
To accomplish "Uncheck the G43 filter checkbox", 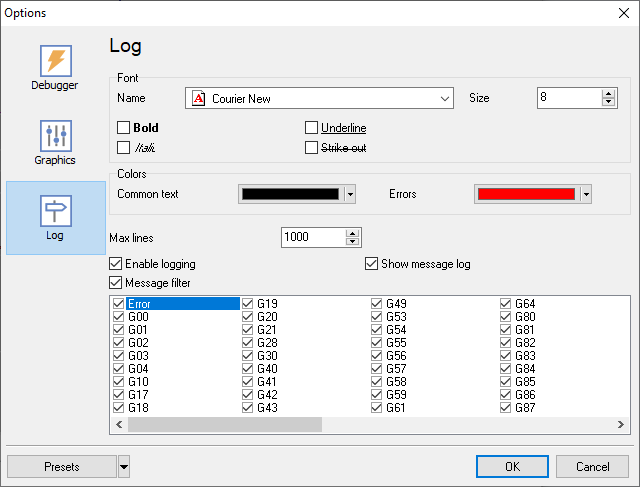I will (247, 407).
